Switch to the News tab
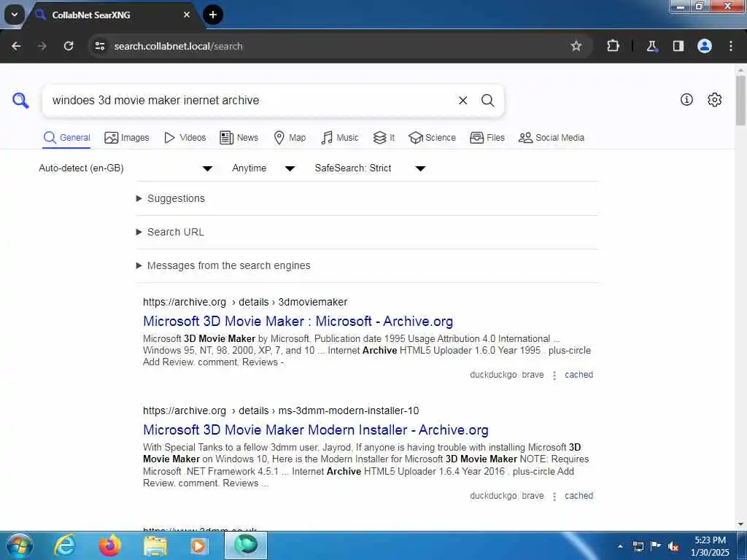This screenshot has width=747, height=560. (239, 138)
